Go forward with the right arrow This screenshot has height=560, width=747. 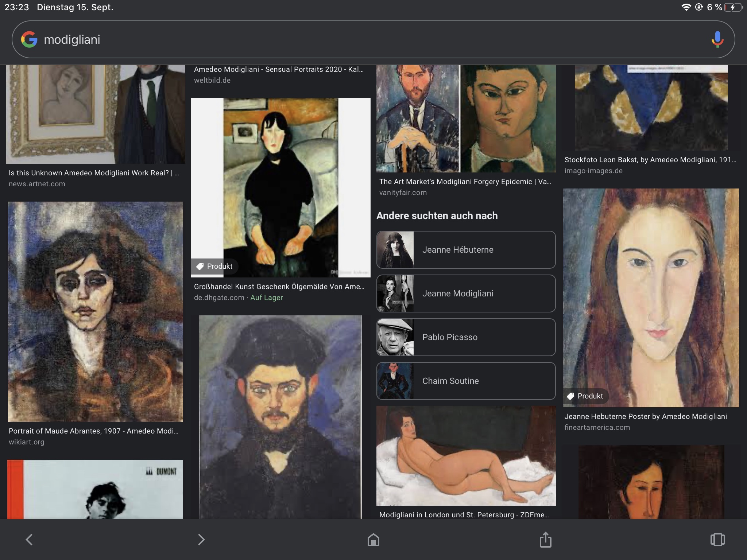201,540
